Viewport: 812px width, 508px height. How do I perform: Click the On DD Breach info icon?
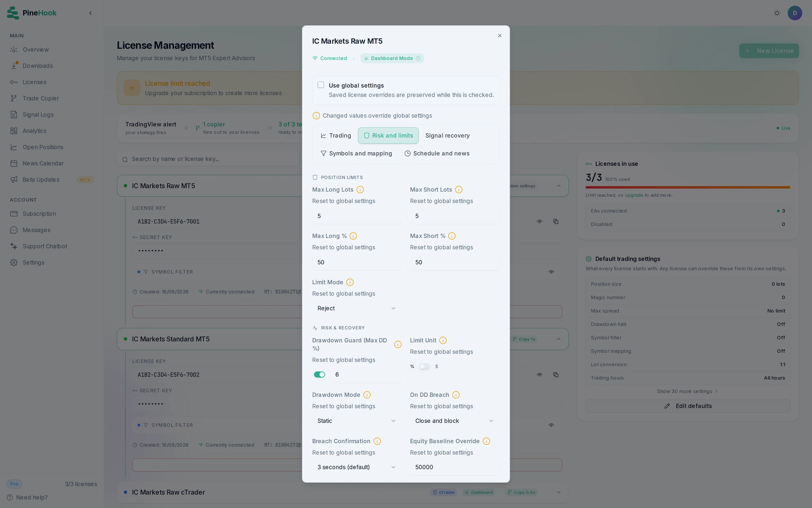(x=456, y=395)
